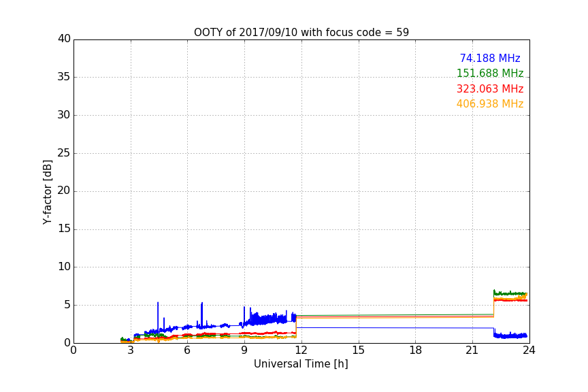The image size is (588, 392).
Task: Click the x-axis tick label 6
Action: pos(187,350)
